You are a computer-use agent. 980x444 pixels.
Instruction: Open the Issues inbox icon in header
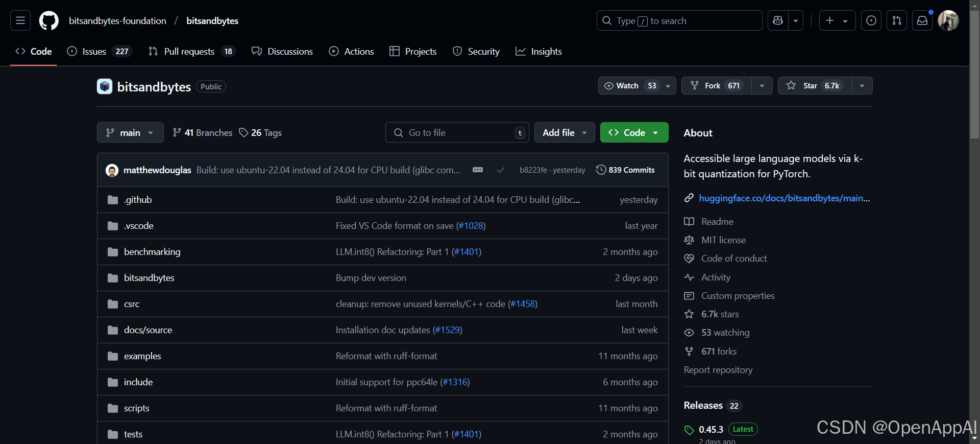tap(871, 20)
